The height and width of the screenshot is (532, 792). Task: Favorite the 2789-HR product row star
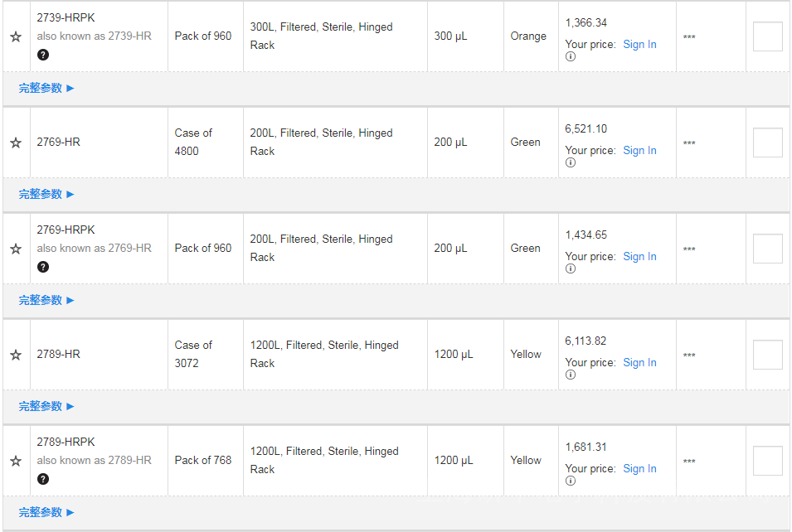pos(16,355)
